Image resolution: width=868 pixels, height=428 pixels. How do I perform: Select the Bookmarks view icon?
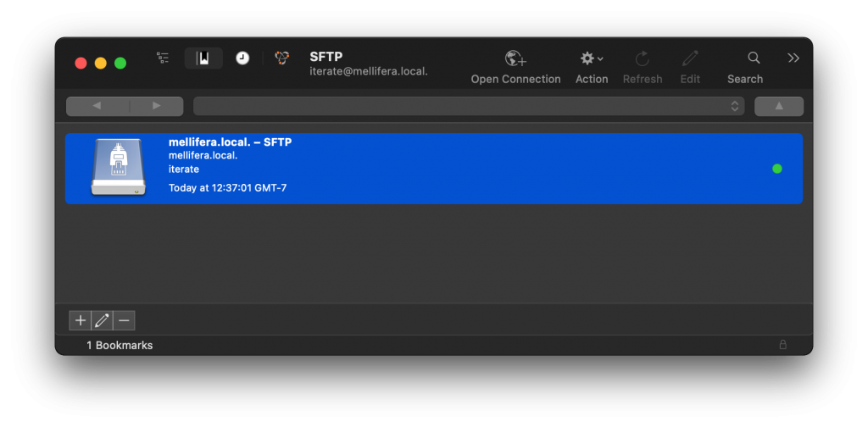coord(203,58)
